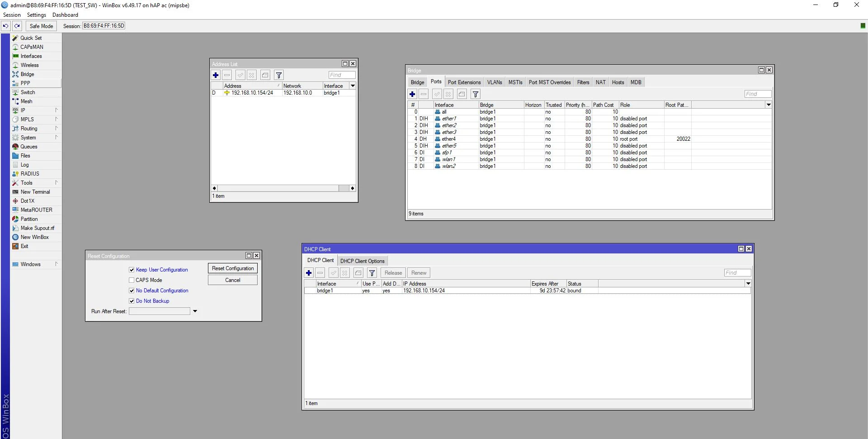Open column selector dropdown in Bridge Ports table
This screenshot has height=439, width=868.
pyautogui.click(x=768, y=105)
